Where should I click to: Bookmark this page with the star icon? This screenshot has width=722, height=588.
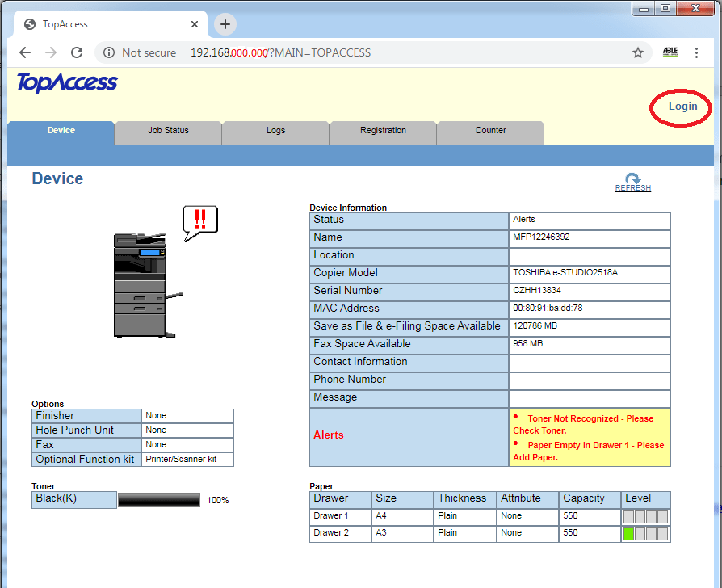click(x=638, y=52)
